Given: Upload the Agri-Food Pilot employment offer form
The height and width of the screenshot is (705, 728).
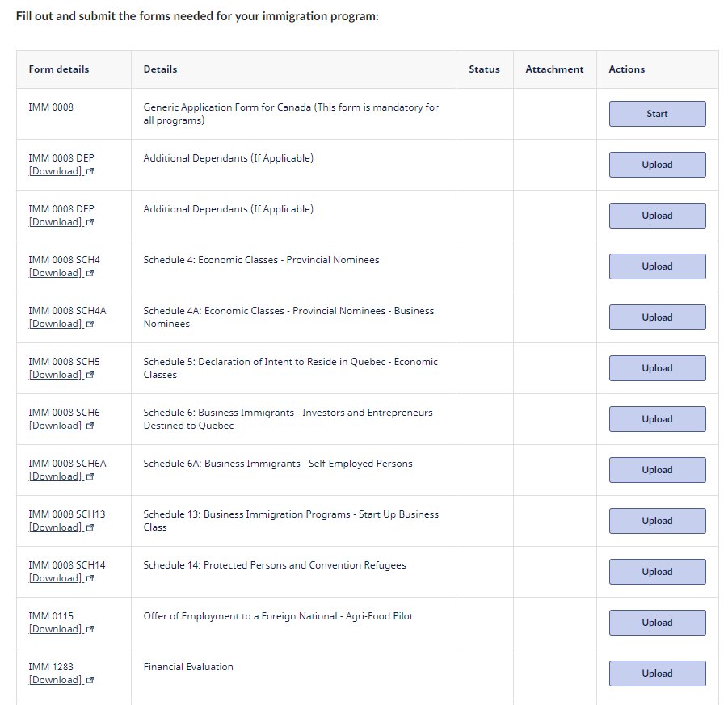Looking at the screenshot, I should point(657,623).
